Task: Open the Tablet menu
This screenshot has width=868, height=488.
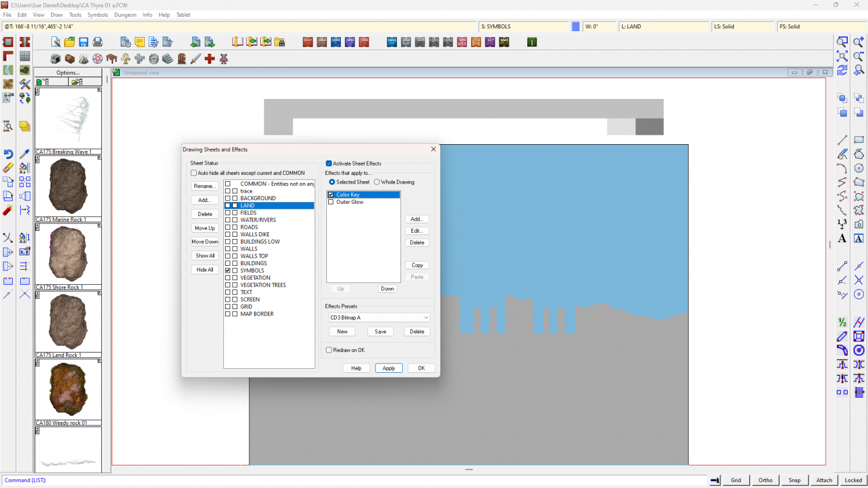Action: (x=183, y=15)
